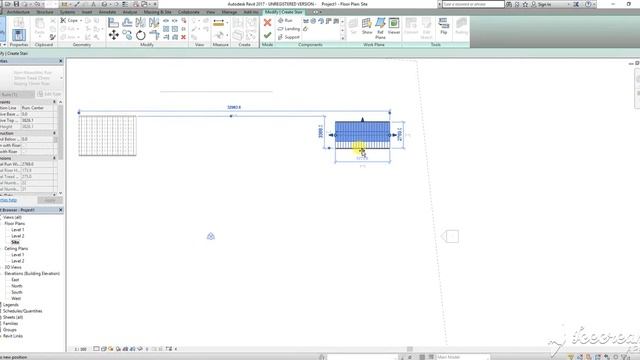
Task: Click the Properties palette icon in ribbon
Action: pos(18,35)
